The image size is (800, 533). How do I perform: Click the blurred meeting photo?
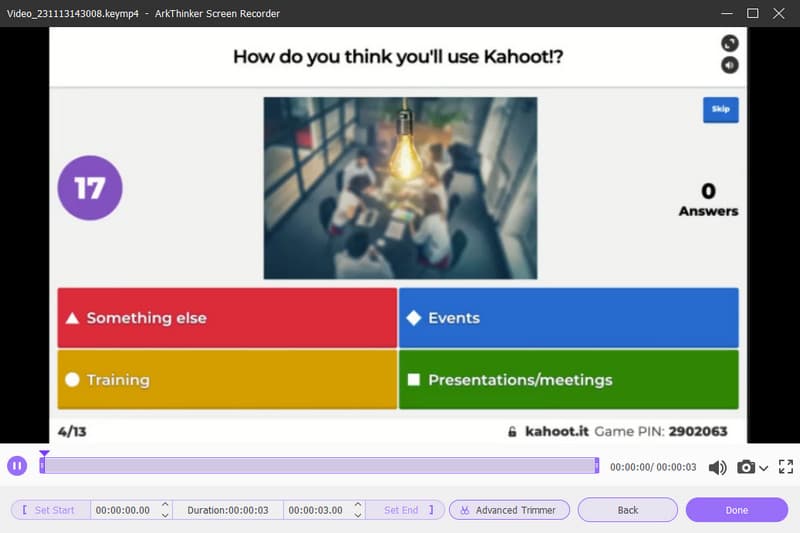click(x=400, y=188)
